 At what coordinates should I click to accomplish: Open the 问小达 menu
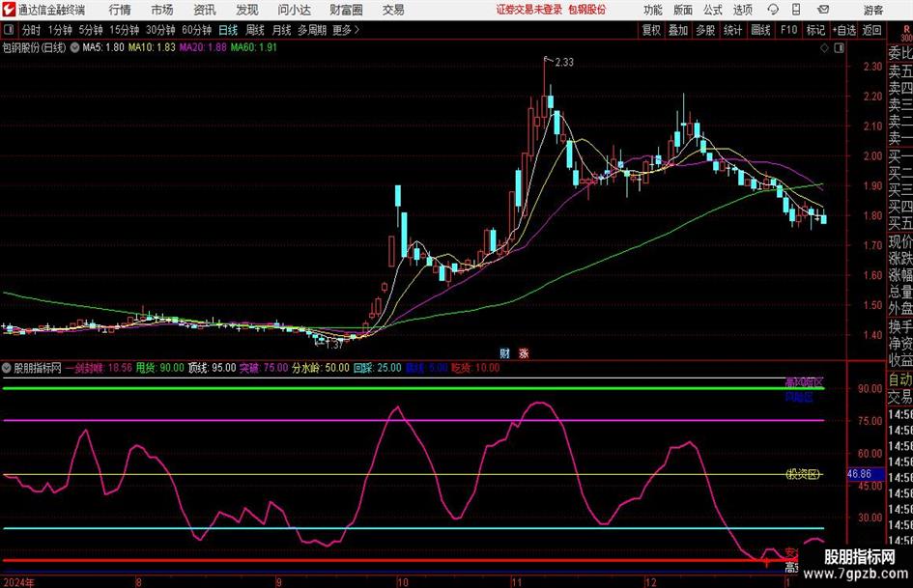point(294,10)
